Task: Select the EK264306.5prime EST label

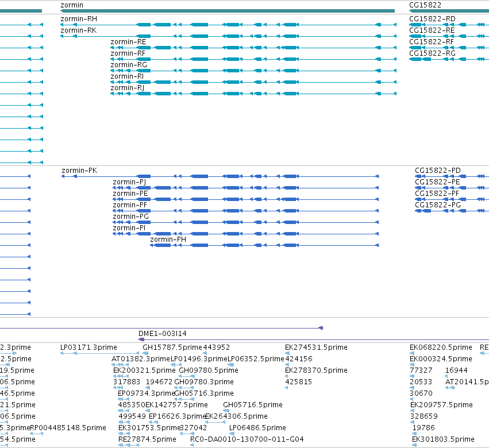Action: (236, 416)
